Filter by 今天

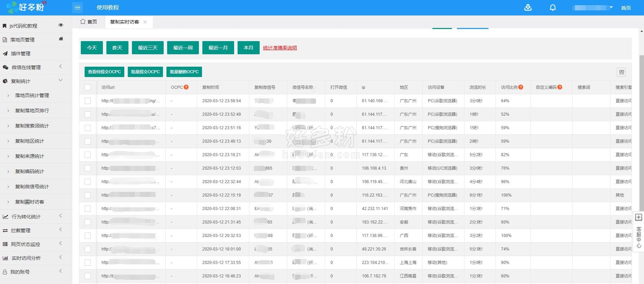(92, 48)
